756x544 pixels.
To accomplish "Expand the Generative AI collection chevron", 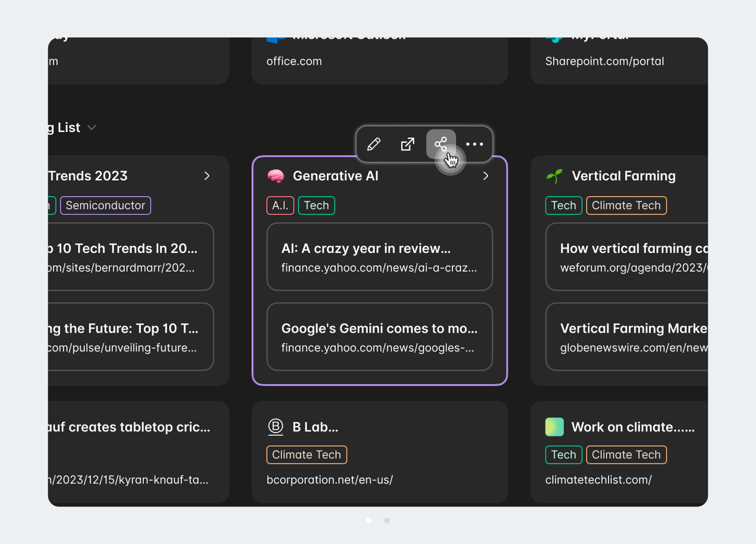I will coord(486,176).
